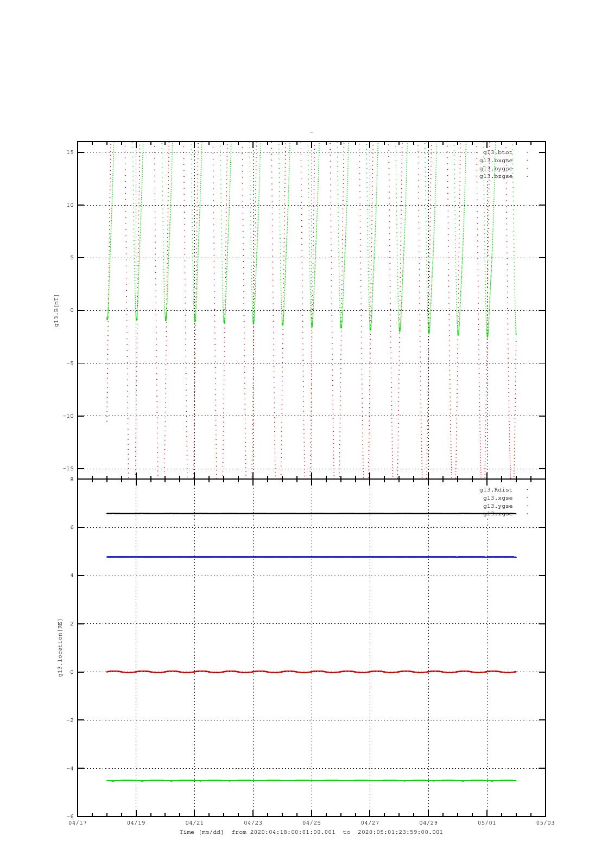614x868 pixels.
Task: Click the wavy red line in location plot
Action: 311,672
